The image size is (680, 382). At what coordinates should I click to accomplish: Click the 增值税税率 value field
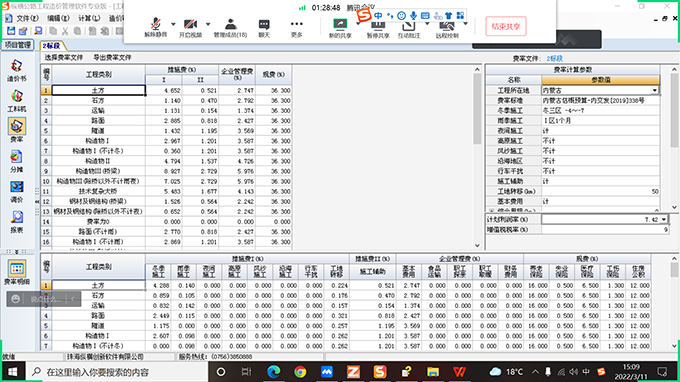click(x=605, y=229)
